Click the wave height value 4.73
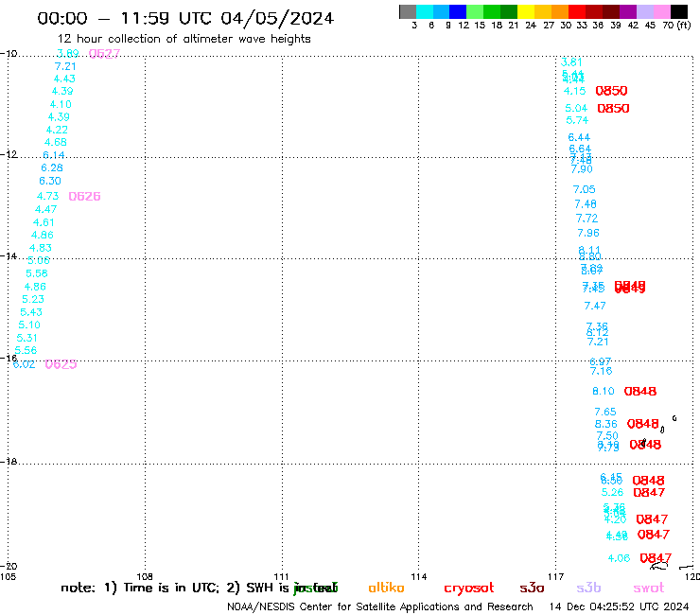This screenshot has width=700, height=615. coord(47,196)
